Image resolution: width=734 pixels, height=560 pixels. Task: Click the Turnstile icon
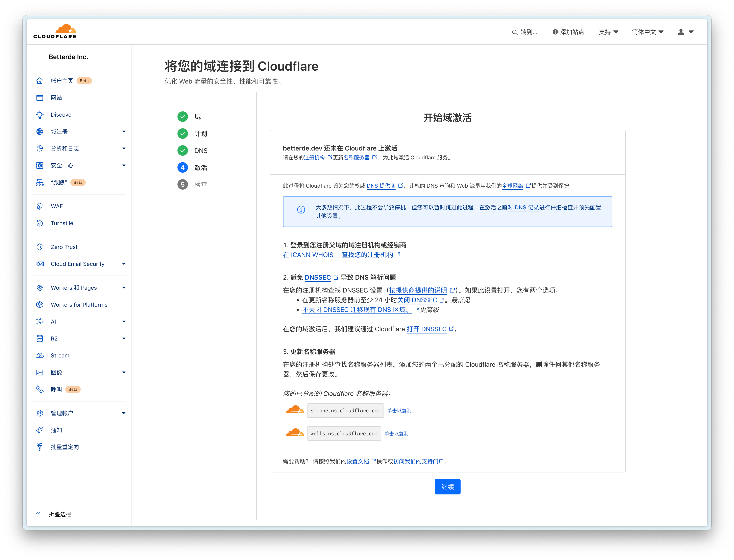pyautogui.click(x=40, y=223)
